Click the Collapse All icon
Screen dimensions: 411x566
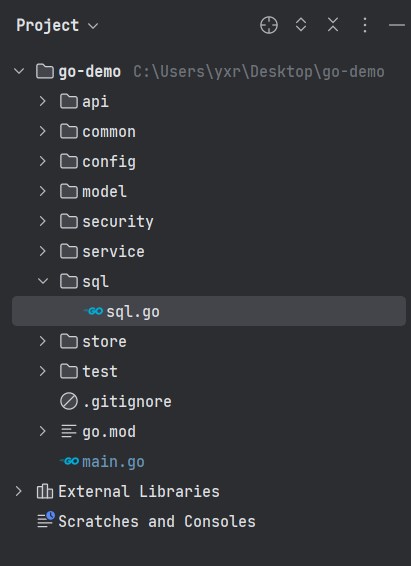point(333,25)
